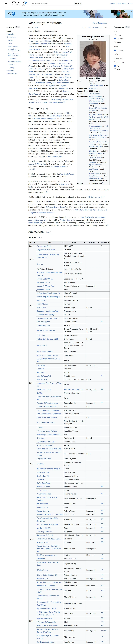The image size is (138, 644).
Task: Open Yowamushi Pedal link in 2013 rows
Action: point(44,494)
